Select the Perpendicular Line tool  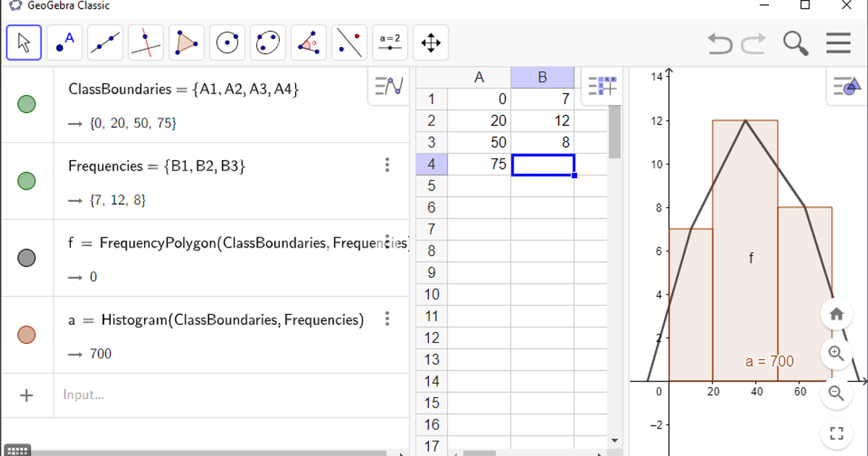[x=145, y=42]
